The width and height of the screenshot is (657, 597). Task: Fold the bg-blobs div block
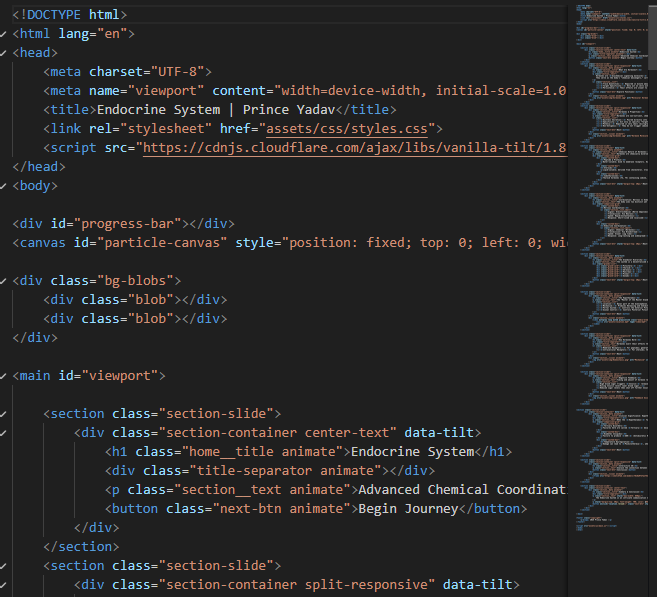click(x=4, y=281)
